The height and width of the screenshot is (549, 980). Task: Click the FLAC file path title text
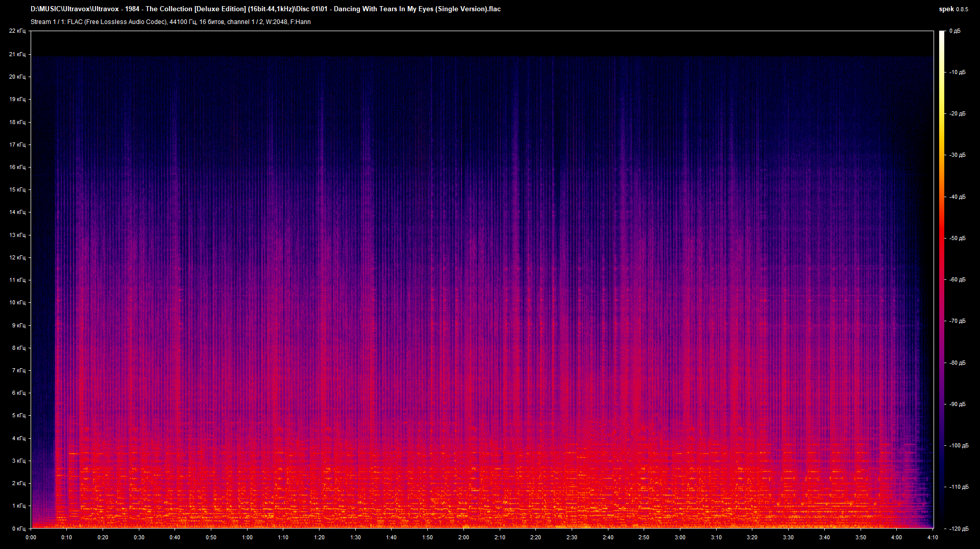[265, 9]
